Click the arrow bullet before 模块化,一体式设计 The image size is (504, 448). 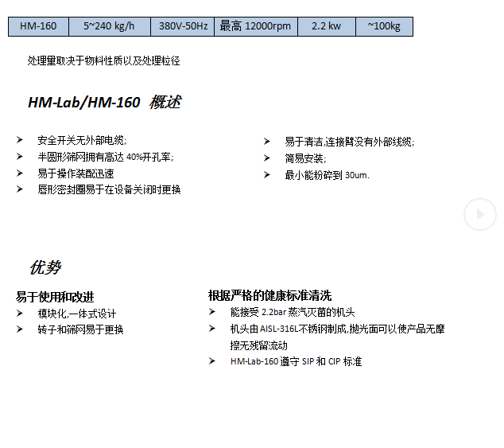[20, 313]
